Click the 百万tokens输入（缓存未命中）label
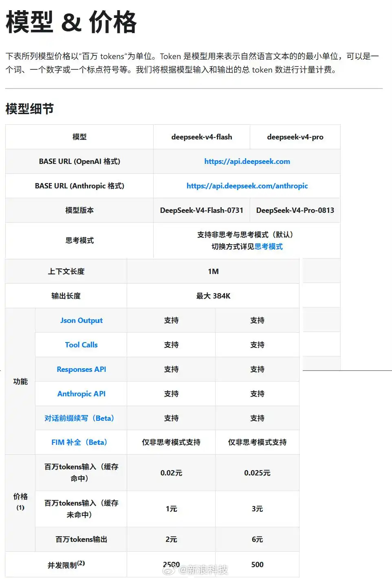The width and height of the screenshot is (392, 579). (x=81, y=509)
